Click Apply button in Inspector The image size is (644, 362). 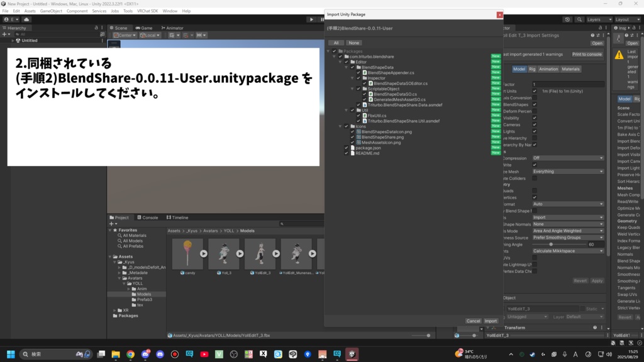coord(597,281)
